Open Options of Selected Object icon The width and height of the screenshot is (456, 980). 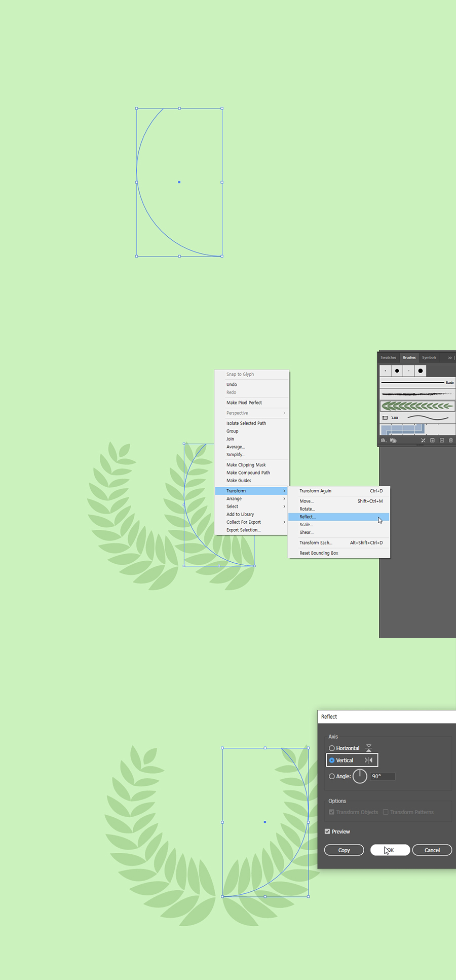click(x=432, y=440)
